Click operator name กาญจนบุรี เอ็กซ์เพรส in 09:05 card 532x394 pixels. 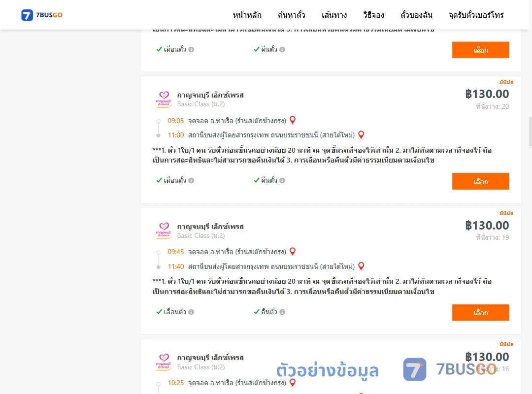tap(210, 95)
